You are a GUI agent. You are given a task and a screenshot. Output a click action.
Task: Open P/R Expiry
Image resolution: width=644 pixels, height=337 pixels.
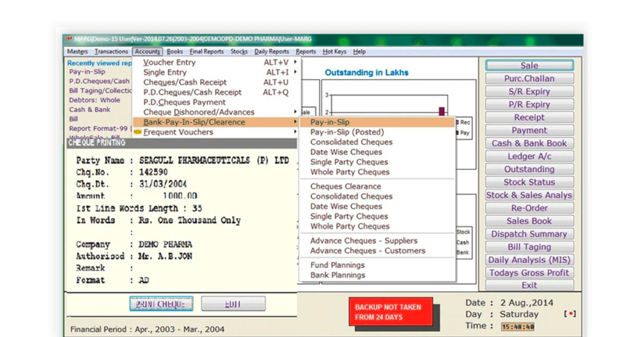[x=529, y=104]
